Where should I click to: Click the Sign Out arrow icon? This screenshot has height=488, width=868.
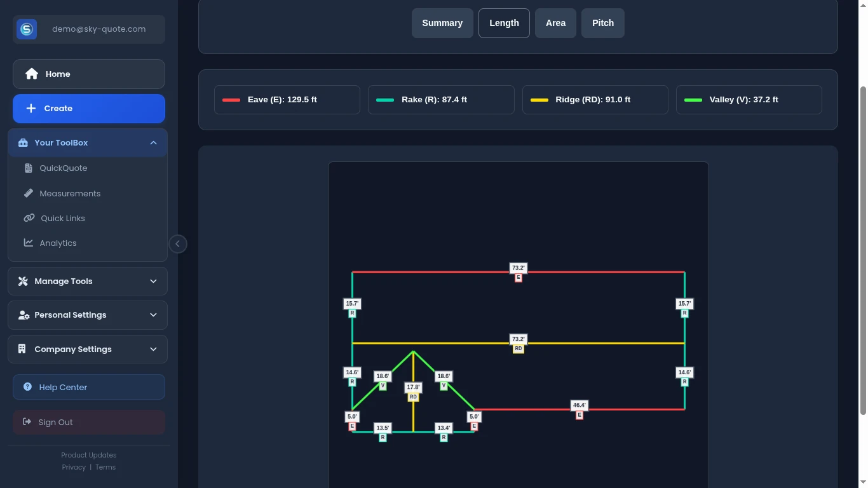[x=27, y=422]
